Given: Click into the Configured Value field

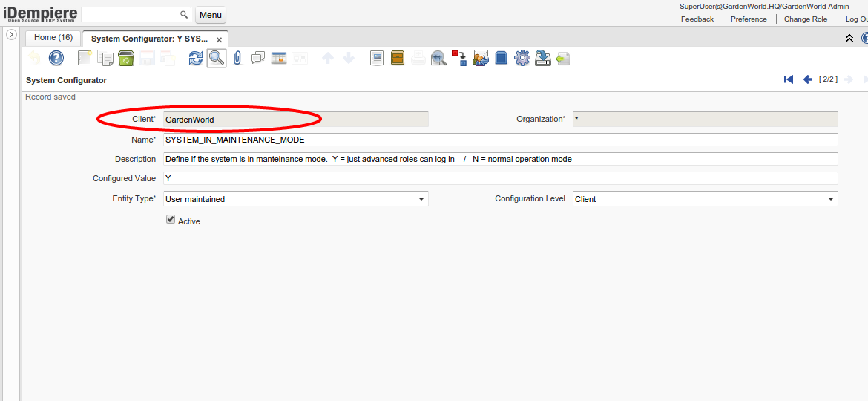Looking at the screenshot, I should 500,178.
